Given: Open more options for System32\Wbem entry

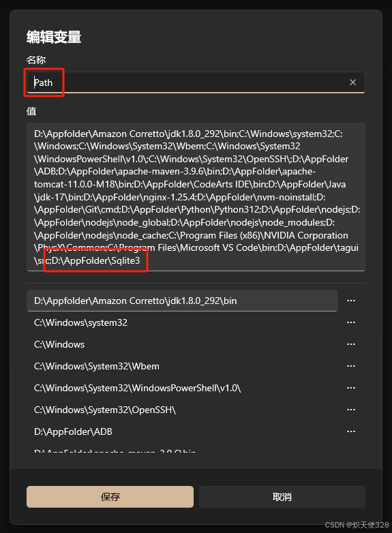Looking at the screenshot, I should point(351,366).
